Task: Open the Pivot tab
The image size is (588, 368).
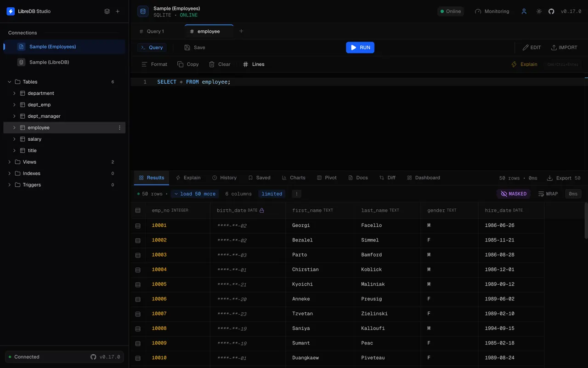Action: pyautogui.click(x=327, y=178)
